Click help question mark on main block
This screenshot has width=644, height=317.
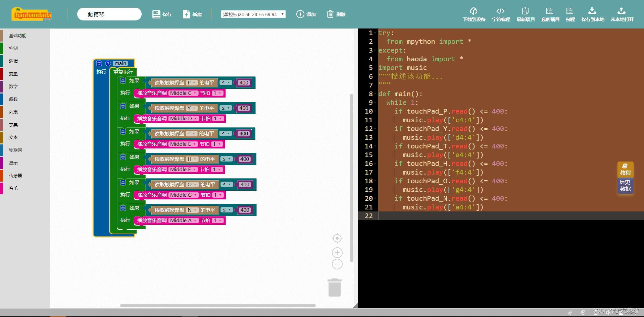(108, 63)
